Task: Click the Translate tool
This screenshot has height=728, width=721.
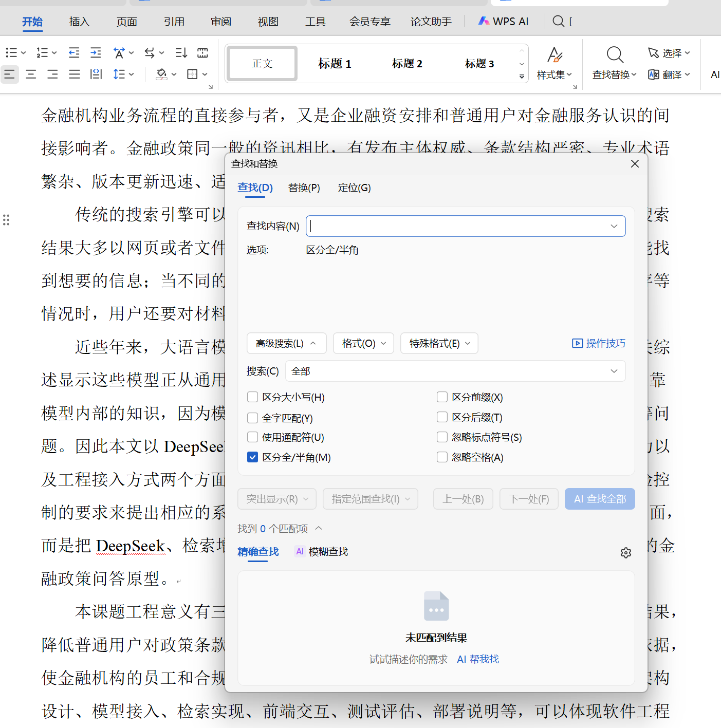Action: point(669,74)
